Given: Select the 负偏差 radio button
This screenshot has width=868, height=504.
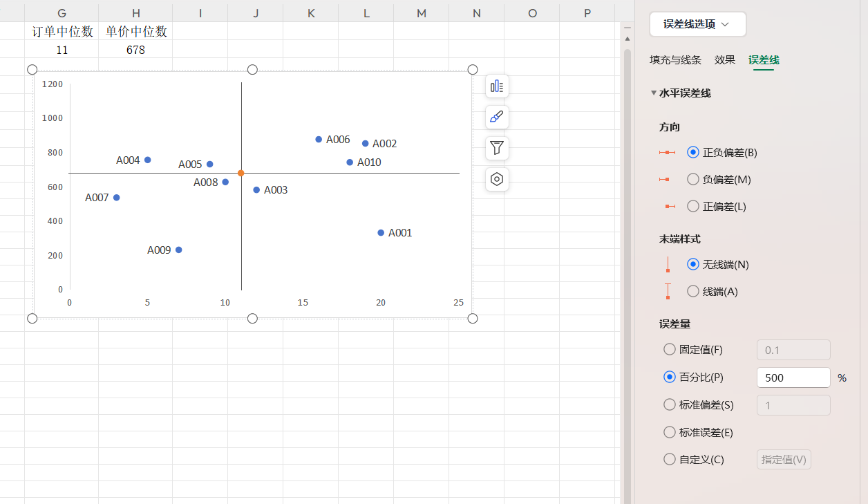Looking at the screenshot, I should (692, 179).
